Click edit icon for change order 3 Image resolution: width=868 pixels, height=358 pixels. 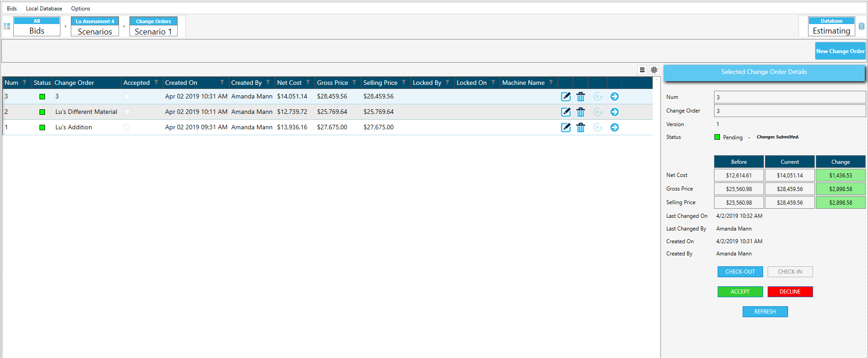point(565,97)
